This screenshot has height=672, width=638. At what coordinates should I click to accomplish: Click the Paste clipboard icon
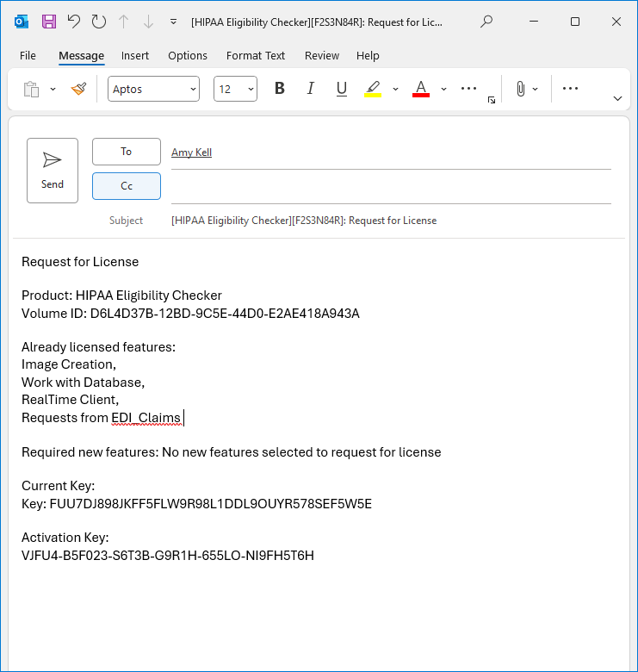31,89
